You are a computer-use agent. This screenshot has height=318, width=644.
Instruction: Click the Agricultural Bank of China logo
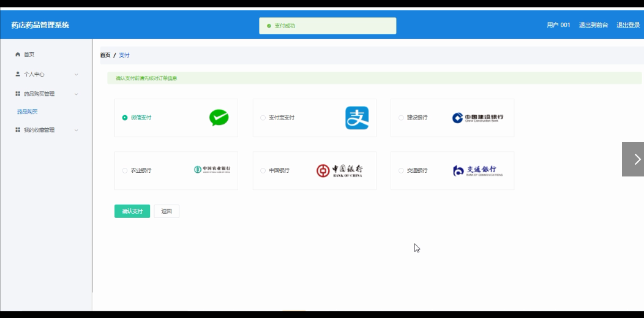point(212,169)
